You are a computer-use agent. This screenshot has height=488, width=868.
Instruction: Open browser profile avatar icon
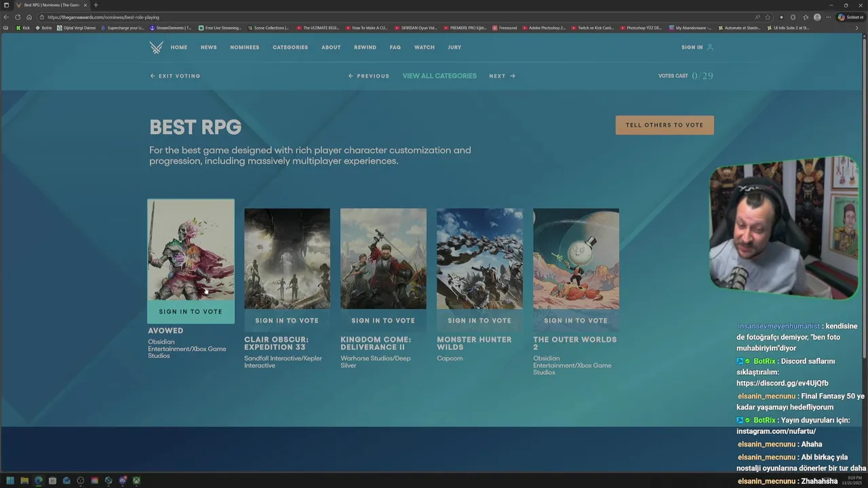(x=817, y=17)
